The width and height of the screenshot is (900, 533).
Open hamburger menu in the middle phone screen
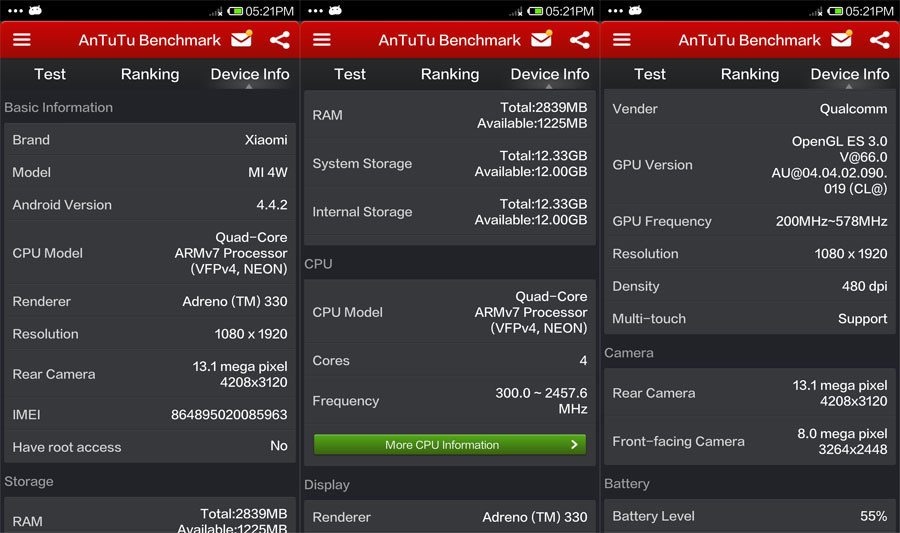pos(321,40)
